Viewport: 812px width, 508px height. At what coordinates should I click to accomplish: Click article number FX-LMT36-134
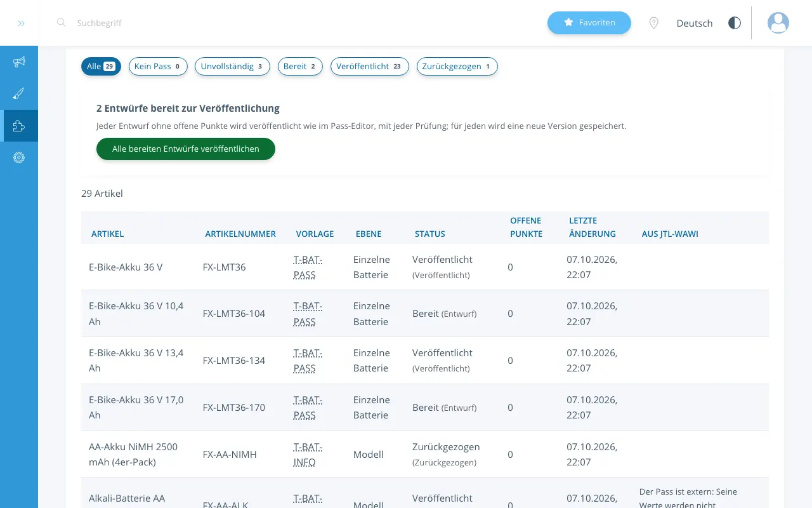234,360
